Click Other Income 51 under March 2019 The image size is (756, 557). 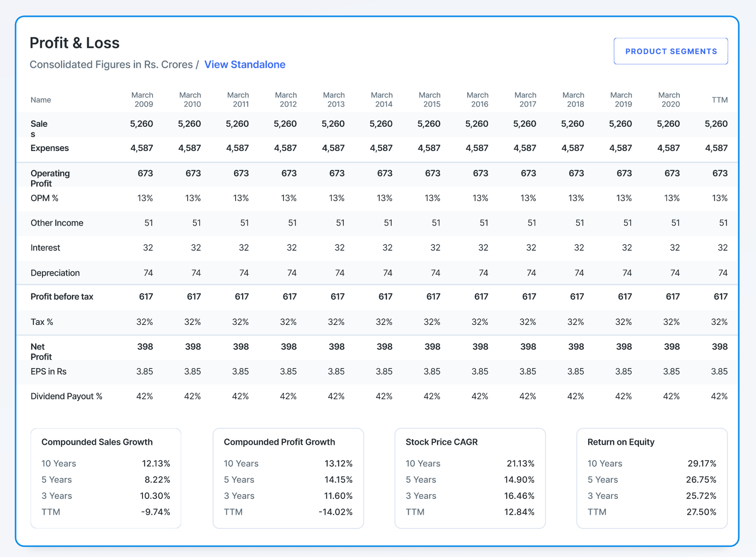click(627, 223)
